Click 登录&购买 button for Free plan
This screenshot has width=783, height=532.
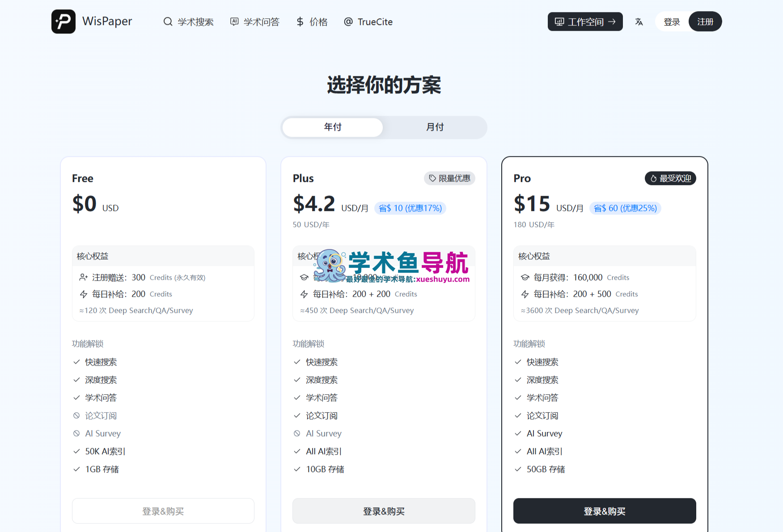[163, 511]
